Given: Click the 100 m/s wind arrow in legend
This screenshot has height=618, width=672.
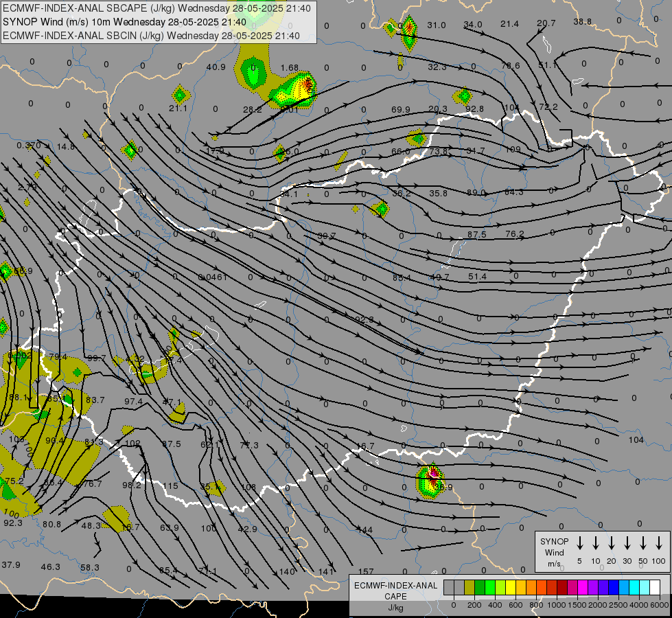Looking at the screenshot, I should click(x=659, y=542).
